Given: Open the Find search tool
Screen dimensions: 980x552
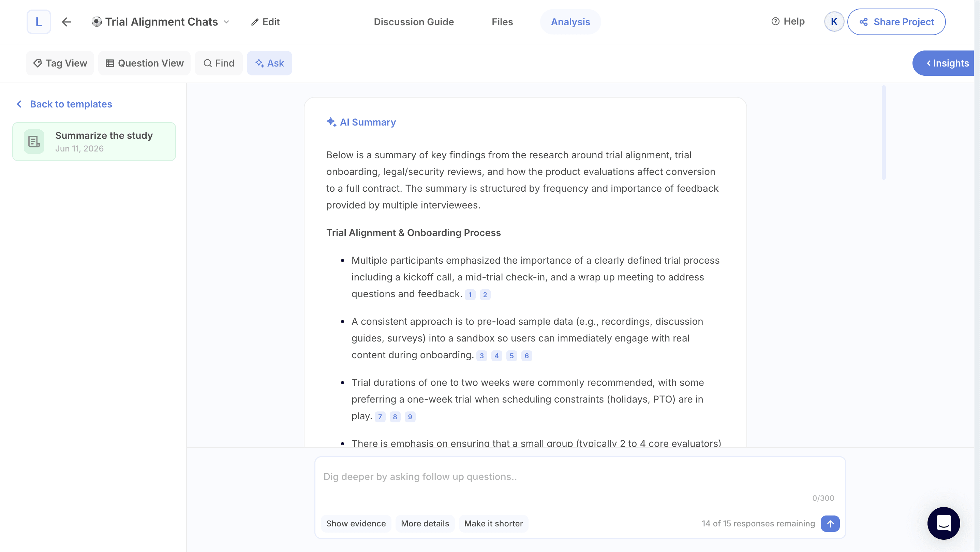Looking at the screenshot, I should [218, 63].
